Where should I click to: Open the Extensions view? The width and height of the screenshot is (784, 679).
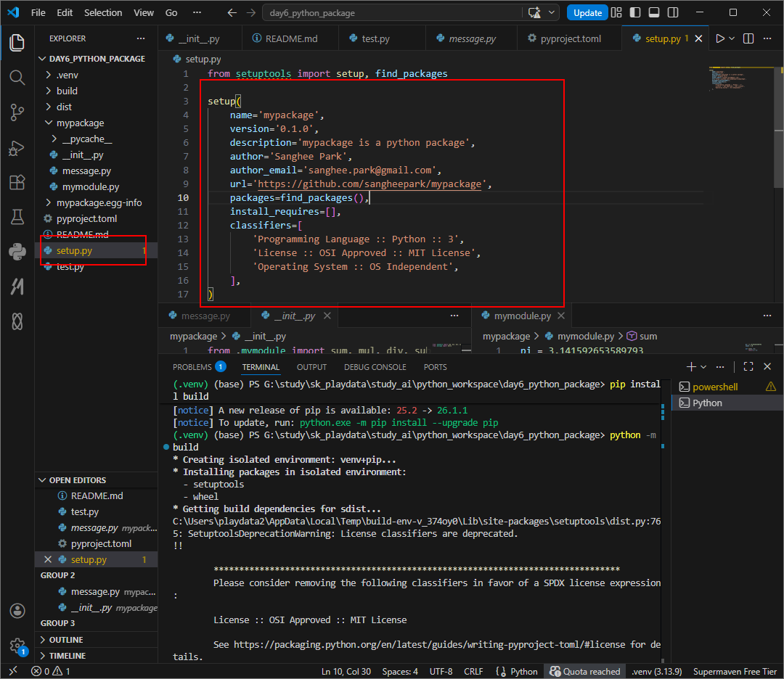pyautogui.click(x=17, y=182)
